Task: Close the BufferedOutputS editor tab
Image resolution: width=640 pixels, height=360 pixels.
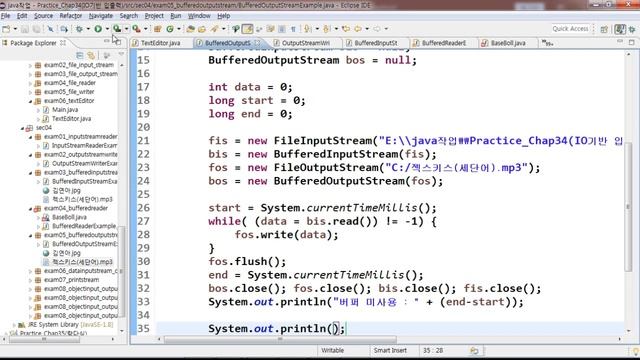Action: [x=257, y=42]
